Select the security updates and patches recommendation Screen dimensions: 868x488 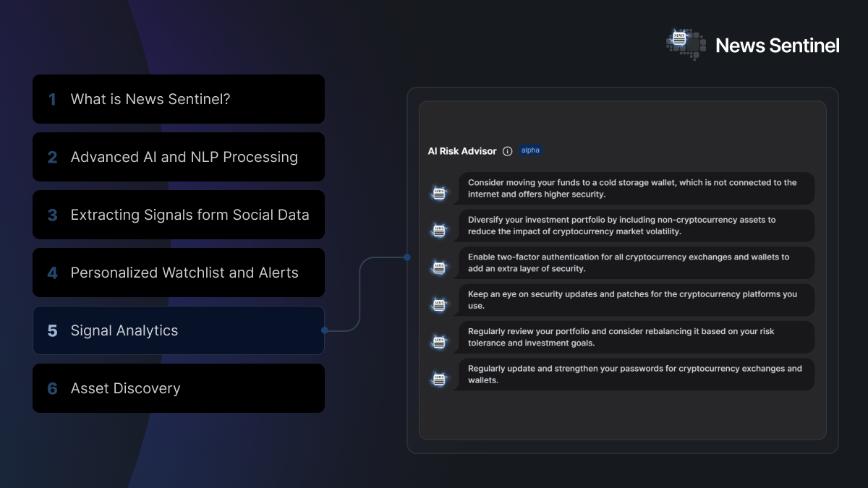tap(636, 300)
